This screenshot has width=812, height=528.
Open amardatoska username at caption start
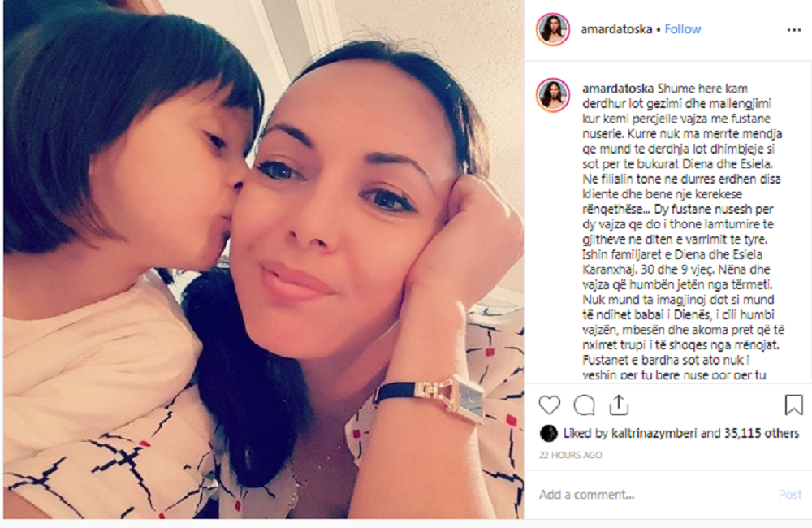tap(618, 89)
